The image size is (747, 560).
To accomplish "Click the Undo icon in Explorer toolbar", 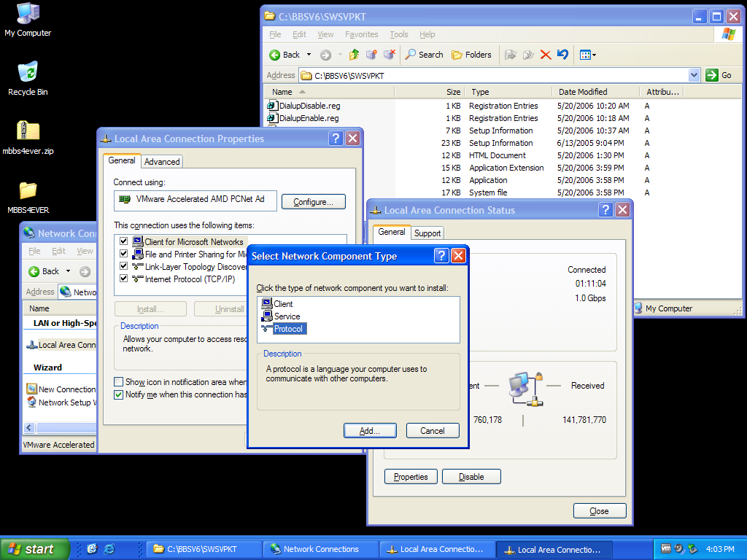I will click(x=562, y=55).
